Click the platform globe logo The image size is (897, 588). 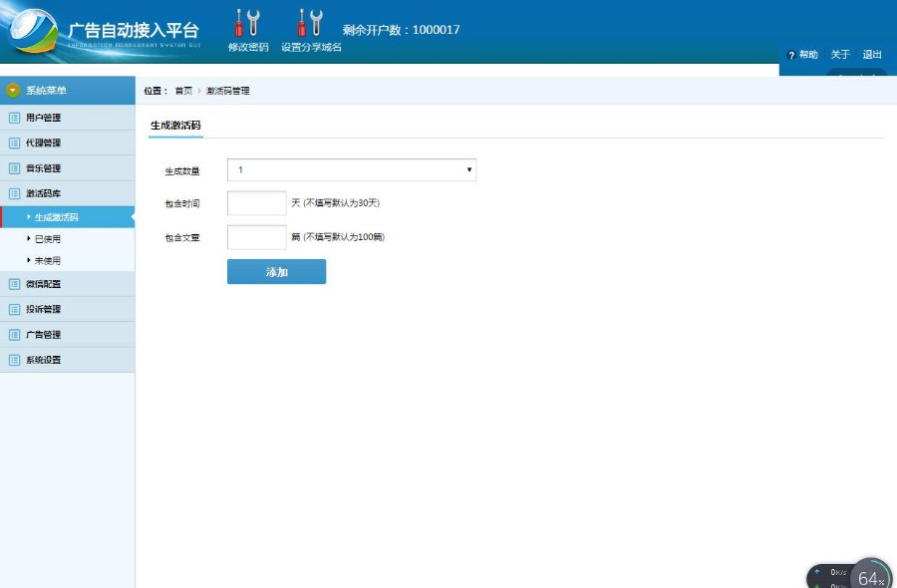(34, 33)
